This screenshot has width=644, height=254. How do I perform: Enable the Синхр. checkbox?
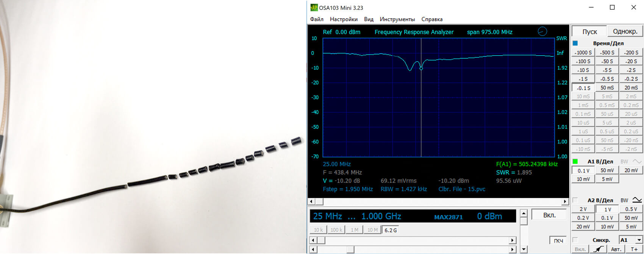575,240
